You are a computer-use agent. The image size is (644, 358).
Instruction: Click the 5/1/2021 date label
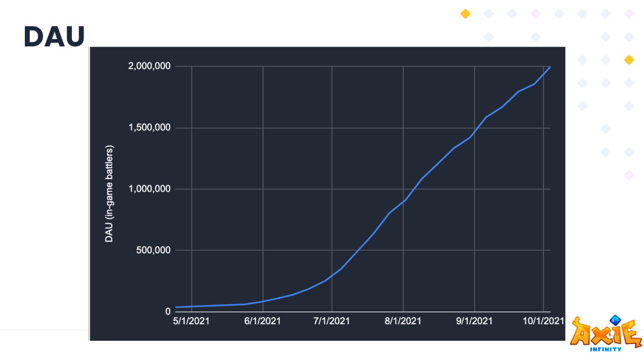tap(191, 321)
